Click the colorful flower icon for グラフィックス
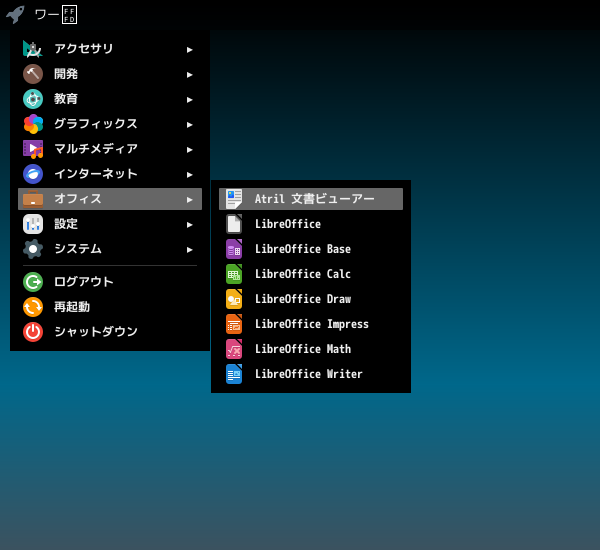The image size is (600, 550). [x=33, y=124]
